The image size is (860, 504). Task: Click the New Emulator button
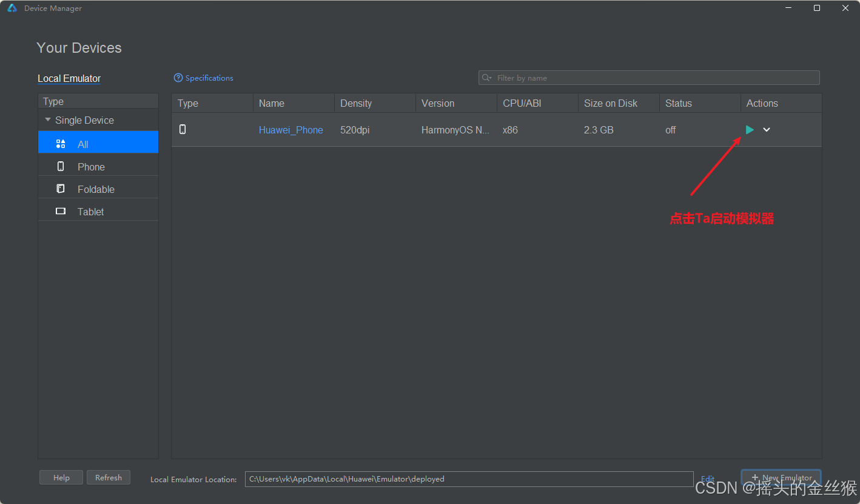[x=781, y=478]
